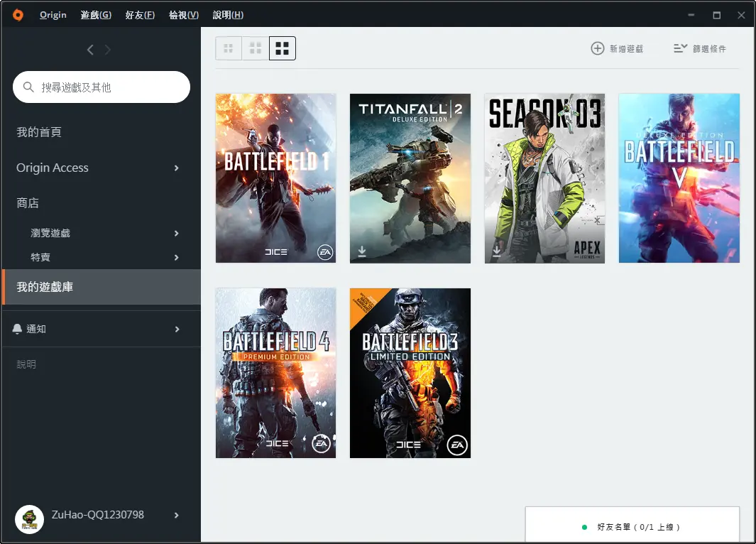The width and height of the screenshot is (756, 544).
Task: Open the 檢視(V) menu
Action: pos(184,15)
